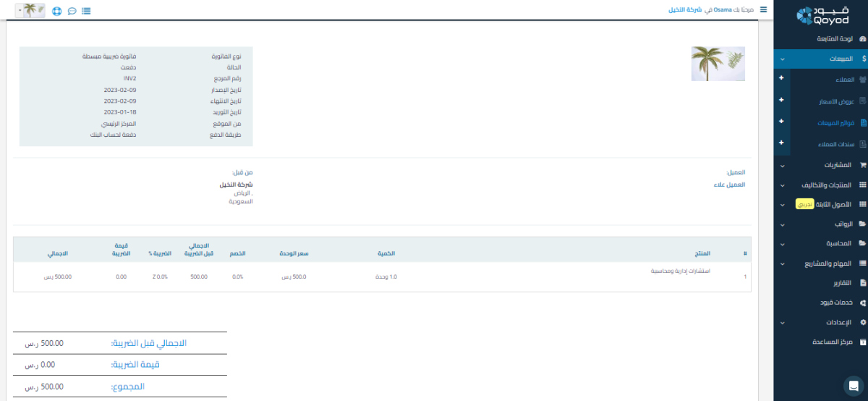This screenshot has height=401, width=868.
Task: Open the live chat support widget
Action: tap(851, 384)
